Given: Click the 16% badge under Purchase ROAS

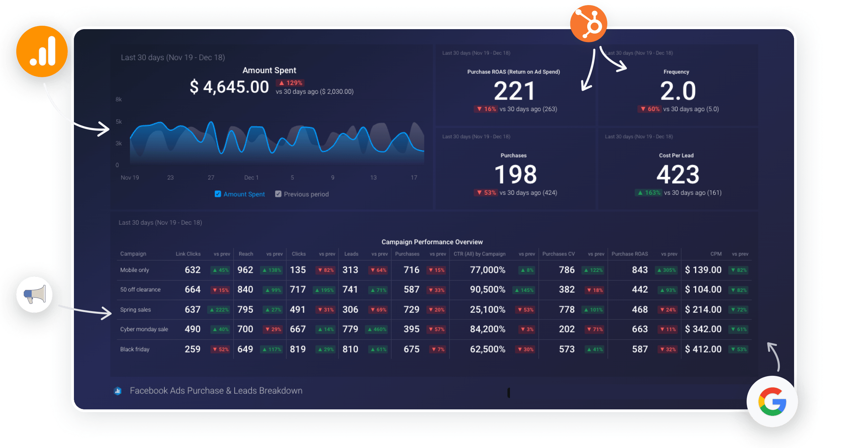Looking at the screenshot, I should 486,109.
